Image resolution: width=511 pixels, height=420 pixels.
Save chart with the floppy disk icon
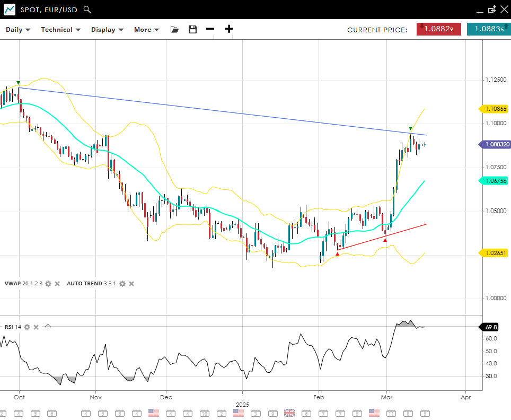[192, 30]
